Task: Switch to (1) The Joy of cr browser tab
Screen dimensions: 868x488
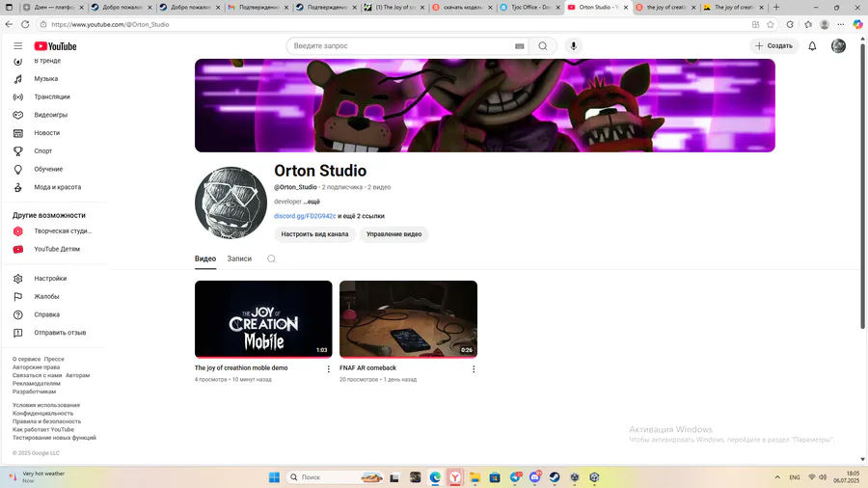Action: (394, 7)
